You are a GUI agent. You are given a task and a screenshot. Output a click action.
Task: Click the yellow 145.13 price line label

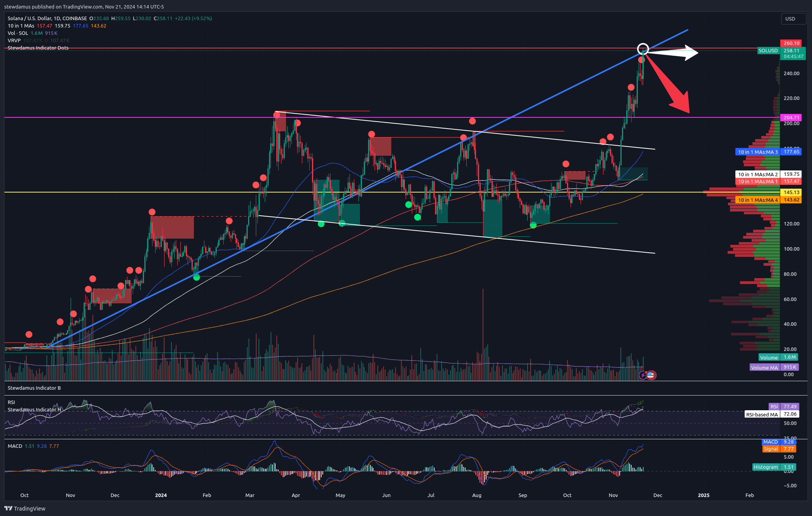coord(791,192)
